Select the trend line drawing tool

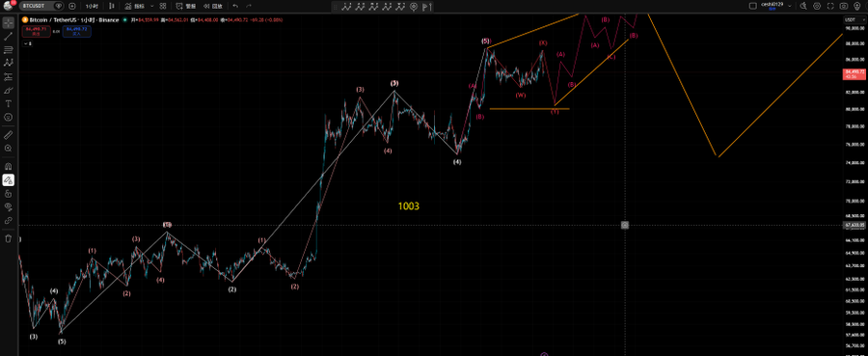pyautogui.click(x=9, y=37)
